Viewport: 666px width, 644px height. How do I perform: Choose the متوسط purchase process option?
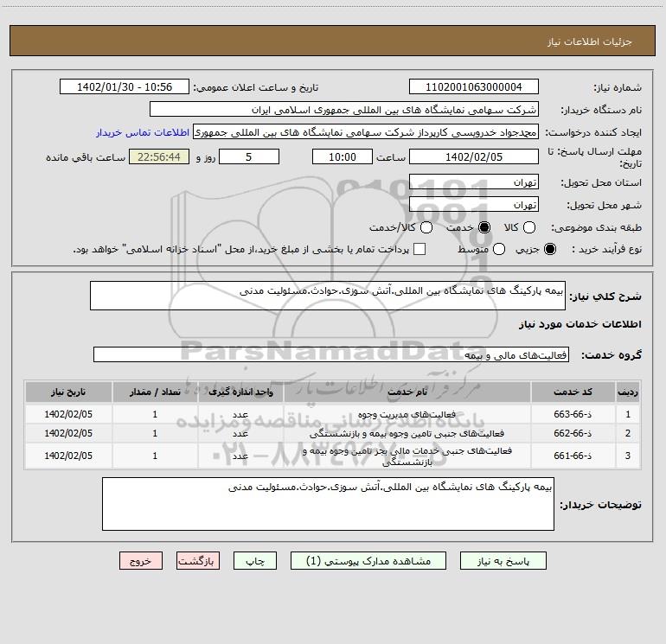pos(499,249)
